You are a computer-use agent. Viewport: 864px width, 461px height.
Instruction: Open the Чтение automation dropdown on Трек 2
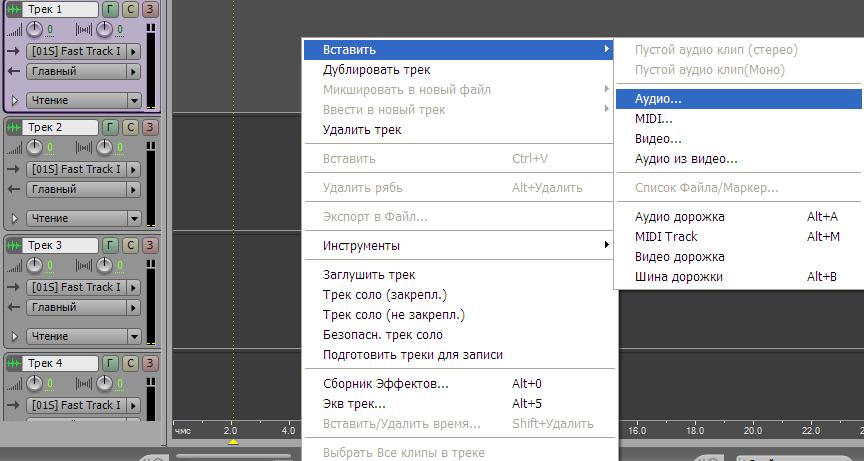pos(83,218)
